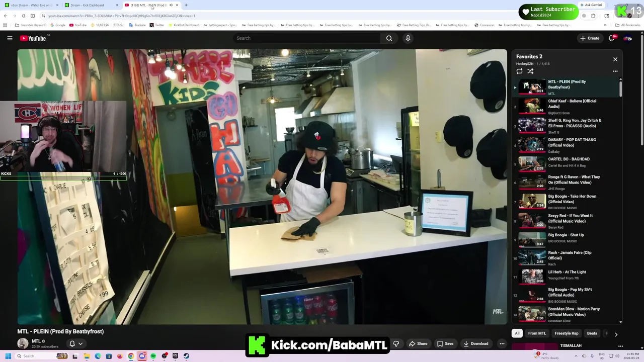This screenshot has width=644, height=362.
Task: Select Big Boogie - Take Her Down
Action: pyautogui.click(x=566, y=201)
